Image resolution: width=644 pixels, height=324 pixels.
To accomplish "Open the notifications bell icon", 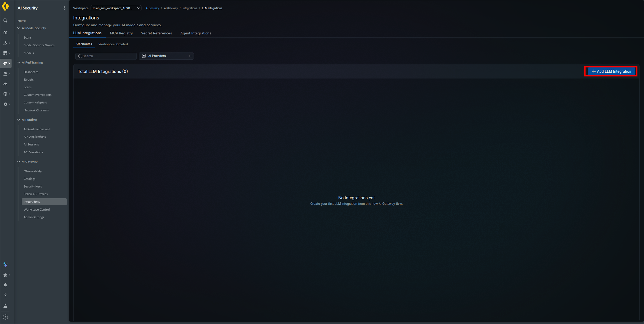I will 5,285.
